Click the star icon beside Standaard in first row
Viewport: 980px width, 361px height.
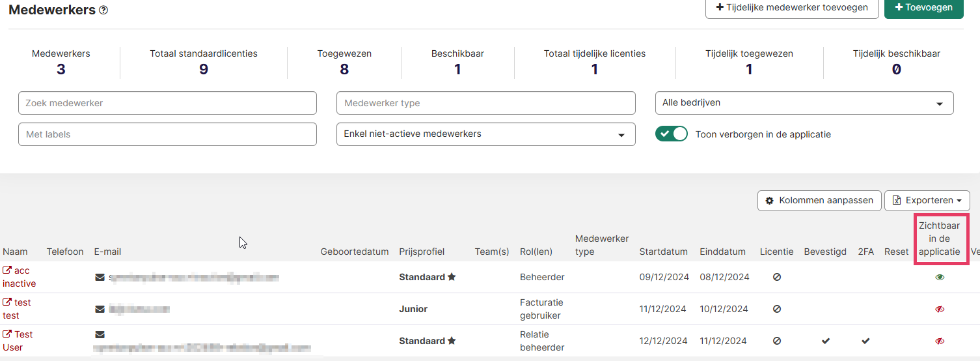click(452, 277)
